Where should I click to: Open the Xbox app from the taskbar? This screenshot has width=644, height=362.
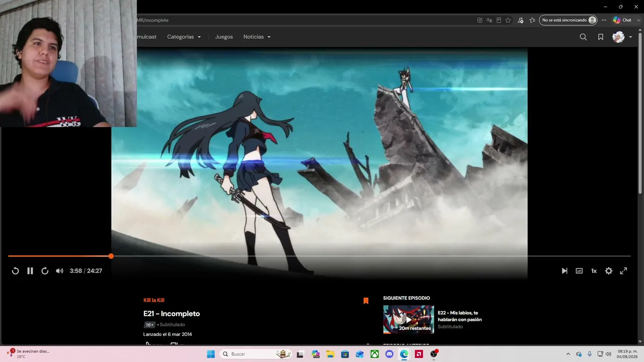(375, 354)
